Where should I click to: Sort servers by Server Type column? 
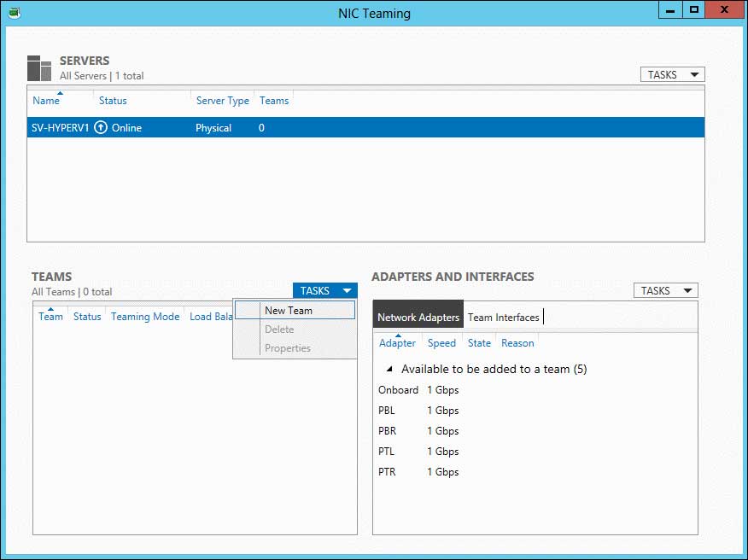[222, 101]
